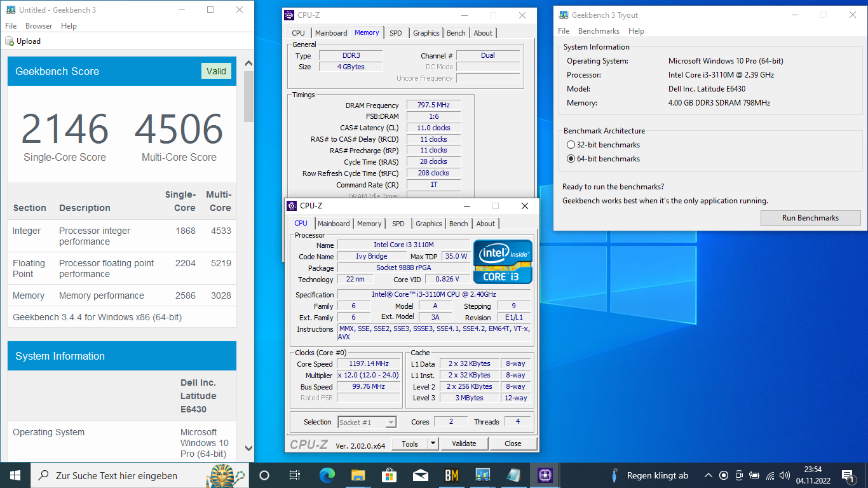Image resolution: width=868 pixels, height=488 pixels.
Task: Click the taskbar search box
Action: (140, 475)
